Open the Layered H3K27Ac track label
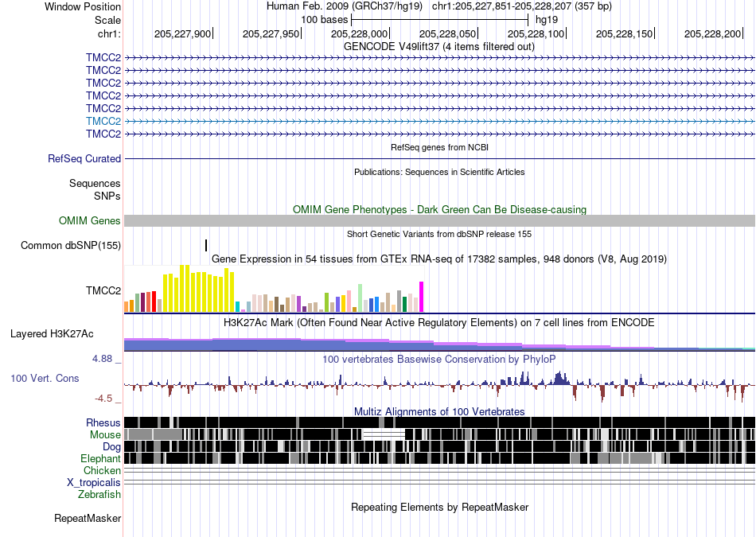The height and width of the screenshot is (537, 756). coord(52,333)
